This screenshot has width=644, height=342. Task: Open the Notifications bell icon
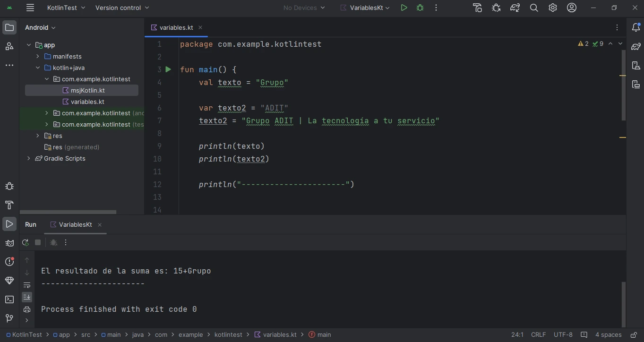(636, 27)
